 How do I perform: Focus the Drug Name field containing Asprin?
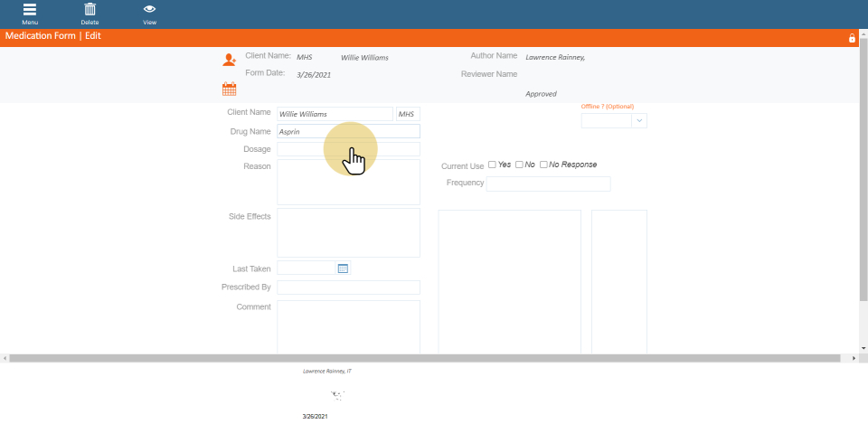click(348, 131)
